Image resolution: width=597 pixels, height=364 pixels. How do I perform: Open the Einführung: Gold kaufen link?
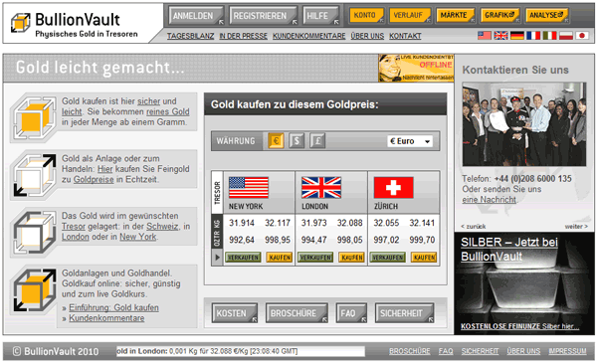pos(113,307)
